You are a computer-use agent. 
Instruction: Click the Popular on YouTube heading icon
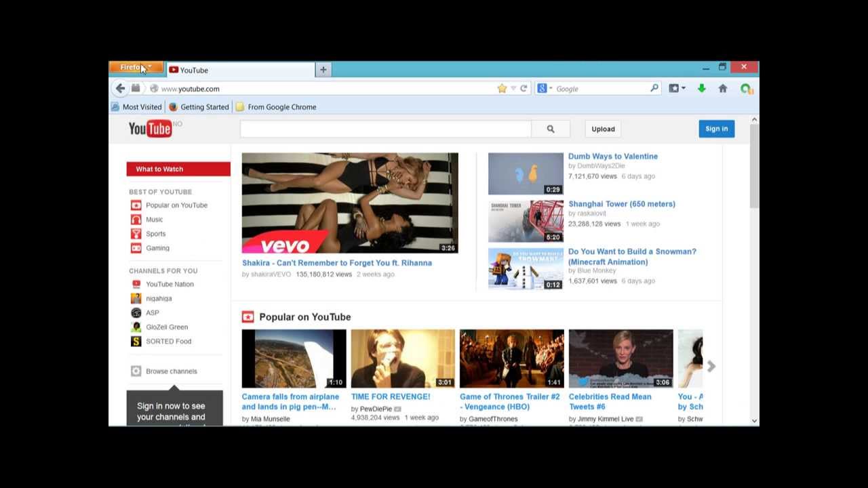pyautogui.click(x=248, y=317)
